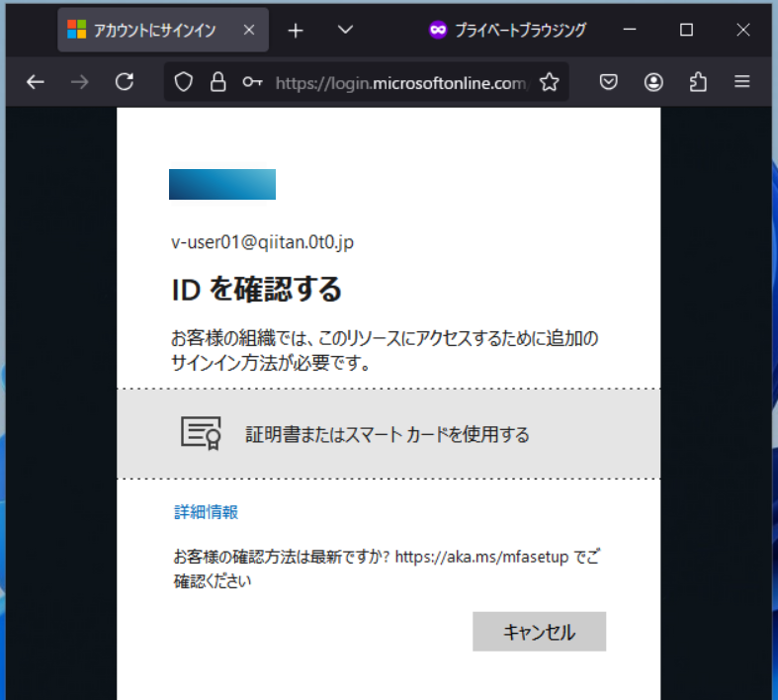Click the https://aka.ms/mfasetup text
This screenshot has width=778, height=700.
tap(481, 557)
